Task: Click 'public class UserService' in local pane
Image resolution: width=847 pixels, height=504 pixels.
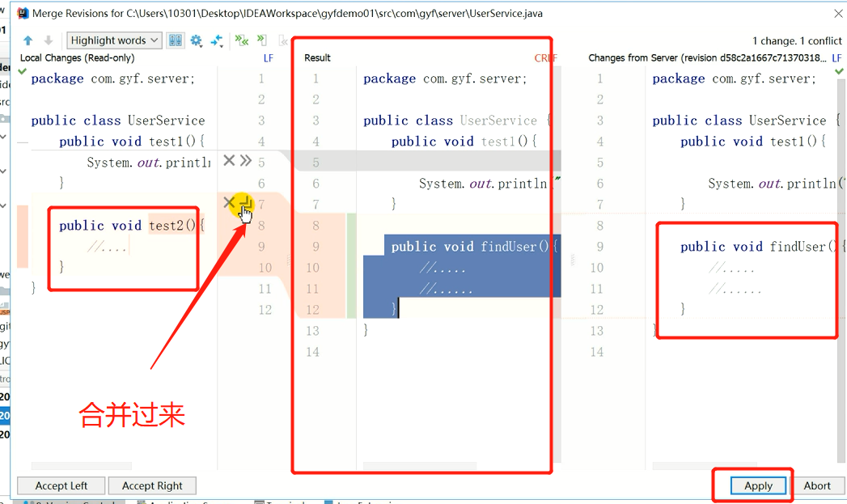Action: [x=118, y=120]
